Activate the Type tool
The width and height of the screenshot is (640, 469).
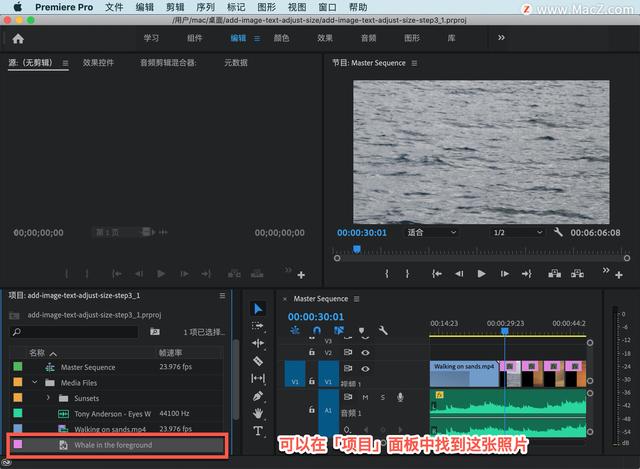click(258, 431)
